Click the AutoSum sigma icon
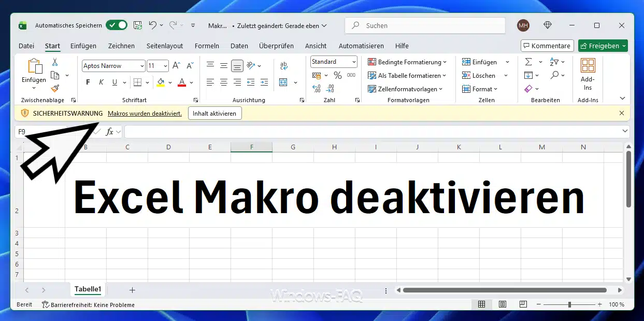This screenshot has width=644, height=321. coord(528,62)
